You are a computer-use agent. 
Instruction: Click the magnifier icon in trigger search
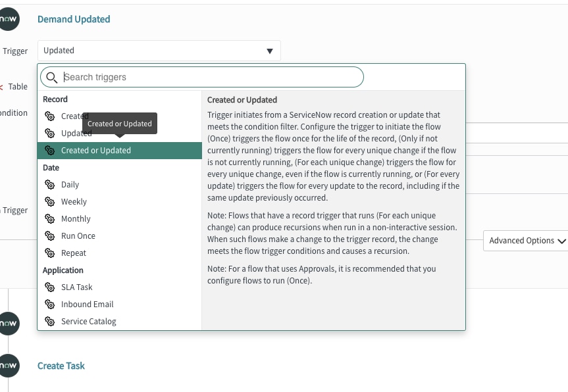pyautogui.click(x=52, y=78)
